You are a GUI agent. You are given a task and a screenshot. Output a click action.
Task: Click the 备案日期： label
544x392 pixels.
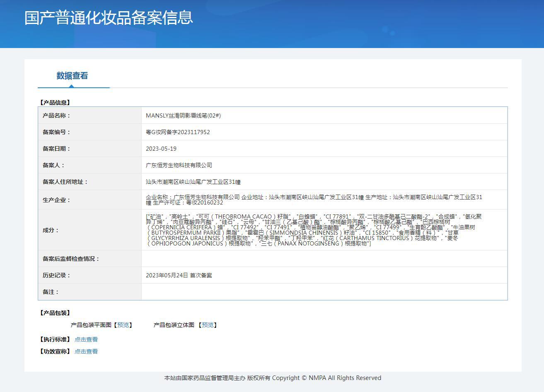point(56,149)
